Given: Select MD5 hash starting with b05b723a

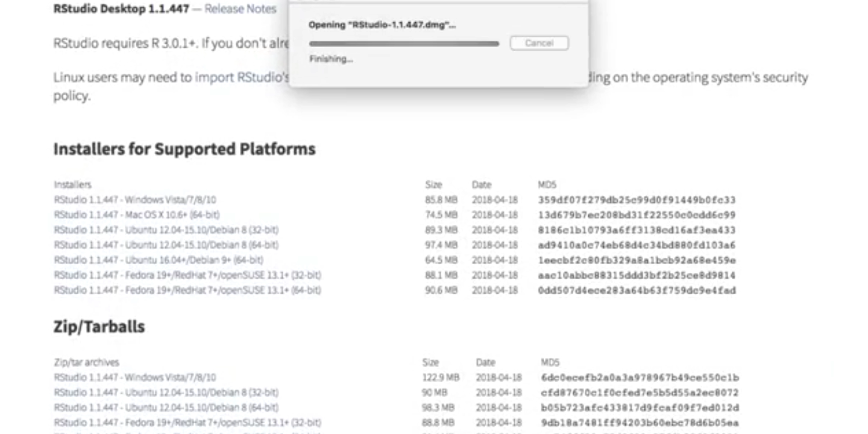Looking at the screenshot, I should (640, 407).
